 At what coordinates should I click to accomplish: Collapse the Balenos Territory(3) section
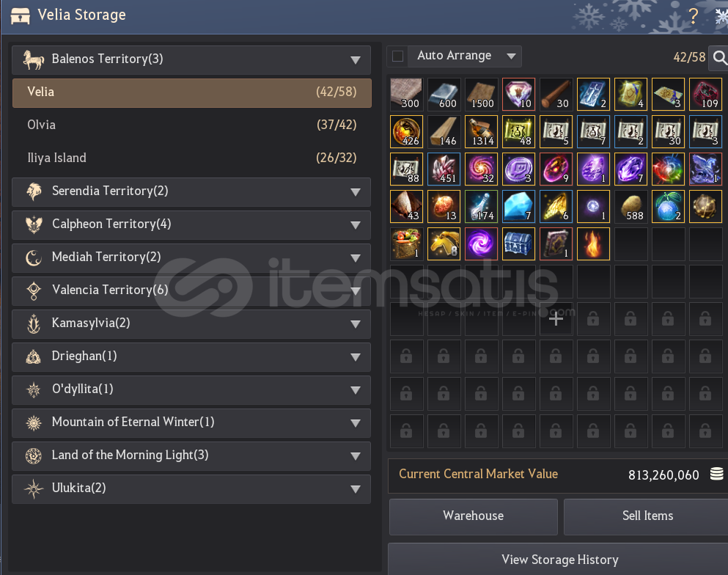(x=191, y=59)
